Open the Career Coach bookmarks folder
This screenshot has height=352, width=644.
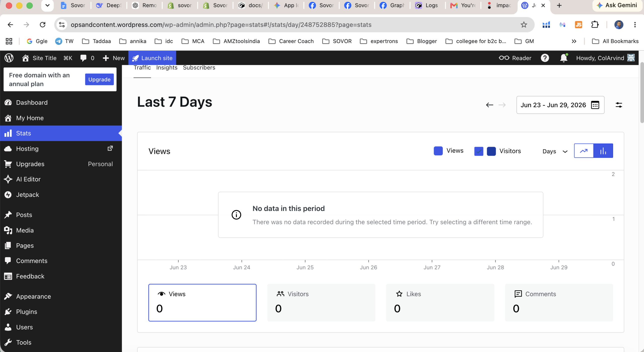pos(291,41)
